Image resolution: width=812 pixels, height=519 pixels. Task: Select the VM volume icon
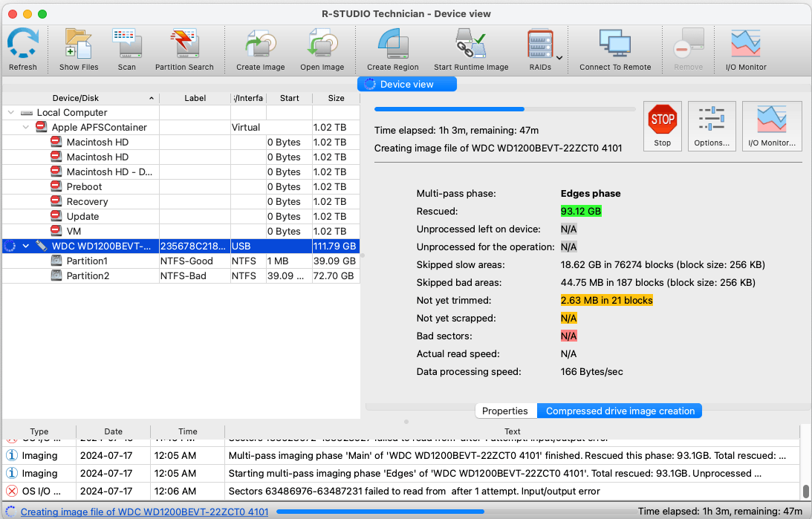click(x=56, y=231)
